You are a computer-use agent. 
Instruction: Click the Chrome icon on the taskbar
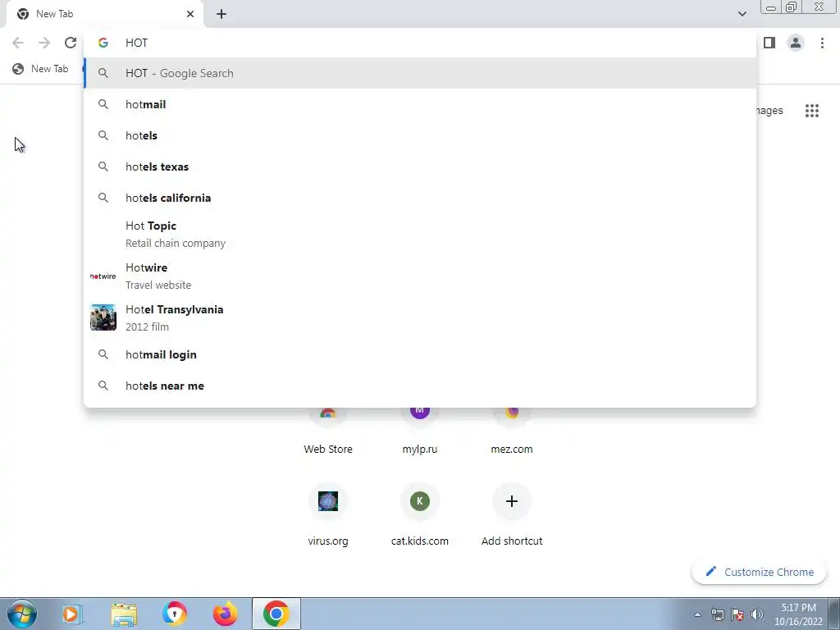click(x=276, y=614)
